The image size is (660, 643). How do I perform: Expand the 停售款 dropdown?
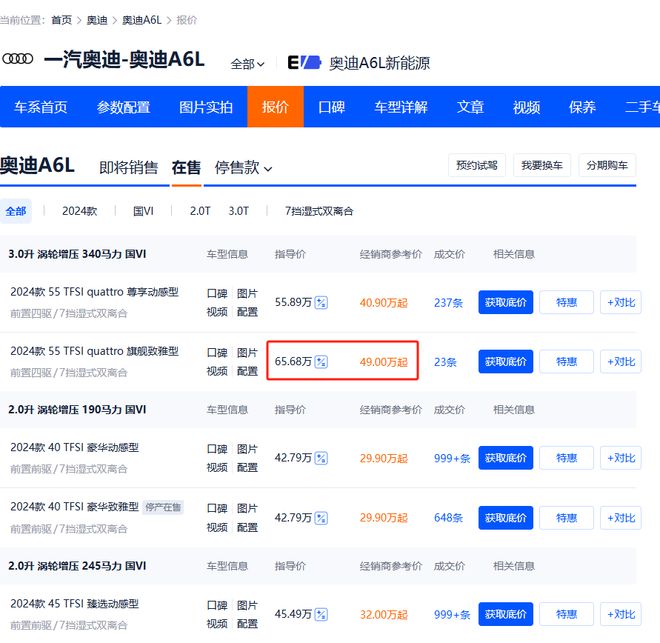(243, 167)
